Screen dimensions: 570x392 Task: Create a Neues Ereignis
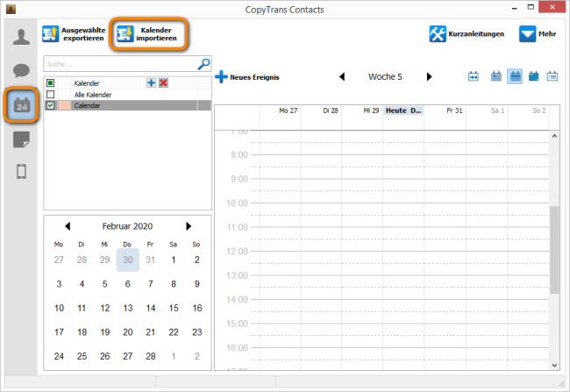[247, 77]
